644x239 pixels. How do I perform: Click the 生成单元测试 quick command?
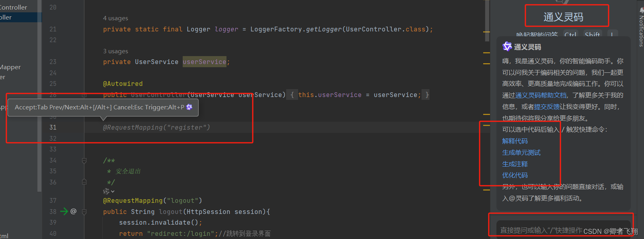(x=521, y=153)
